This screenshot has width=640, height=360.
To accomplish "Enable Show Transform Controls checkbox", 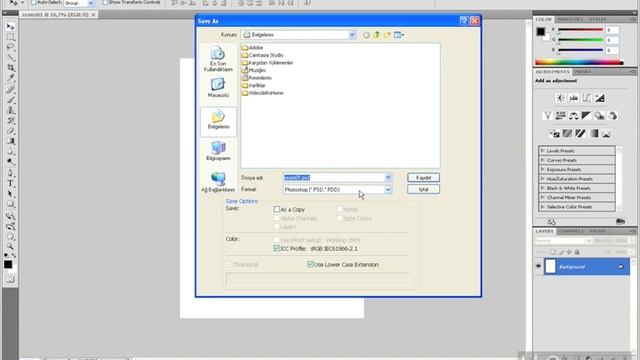I will tap(105, 2).
